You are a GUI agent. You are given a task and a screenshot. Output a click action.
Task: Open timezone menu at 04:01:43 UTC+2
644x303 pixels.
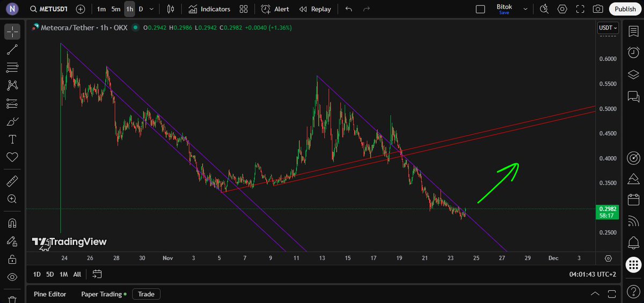[592, 274]
